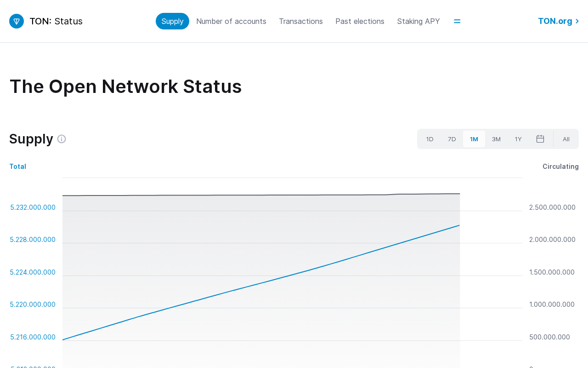Screen dimensions: 588x368
Task: Click the 2.500.000.000 circulating axis label
Action: pyautogui.click(x=552, y=207)
